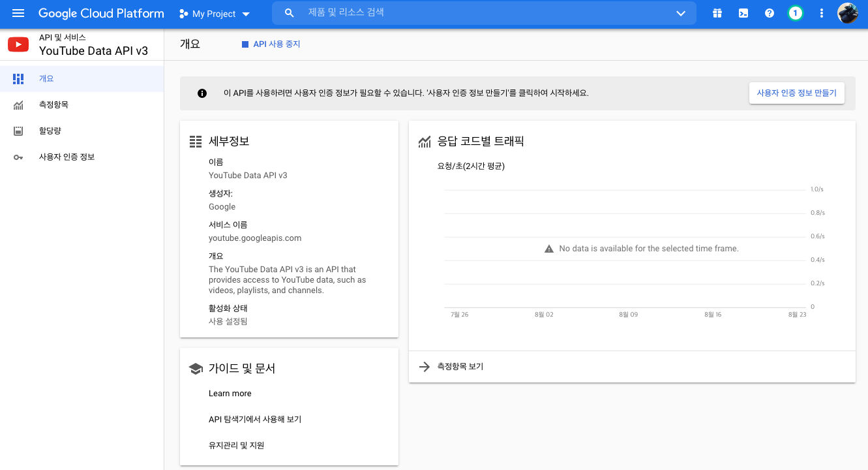Click the 세부정보 list icon

(x=196, y=142)
